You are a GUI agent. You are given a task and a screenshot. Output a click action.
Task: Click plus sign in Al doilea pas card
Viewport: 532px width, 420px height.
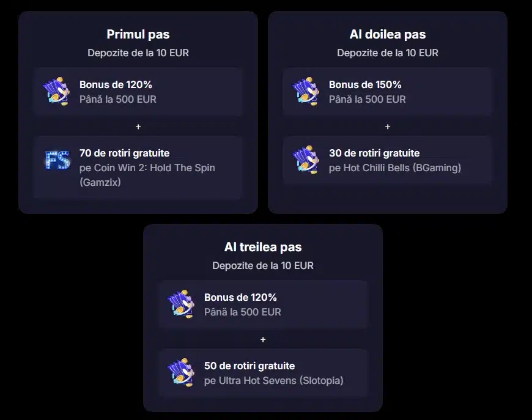[388, 127]
